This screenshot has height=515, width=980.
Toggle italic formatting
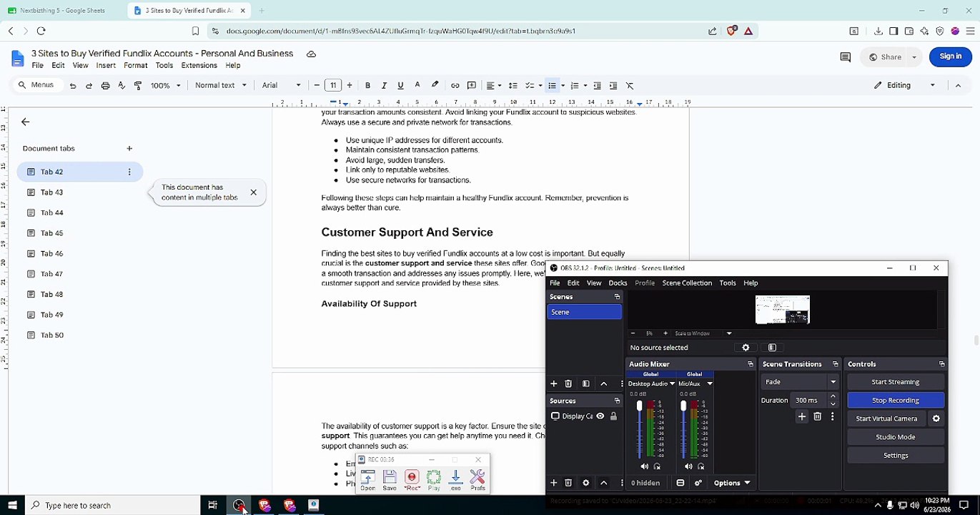(x=384, y=86)
